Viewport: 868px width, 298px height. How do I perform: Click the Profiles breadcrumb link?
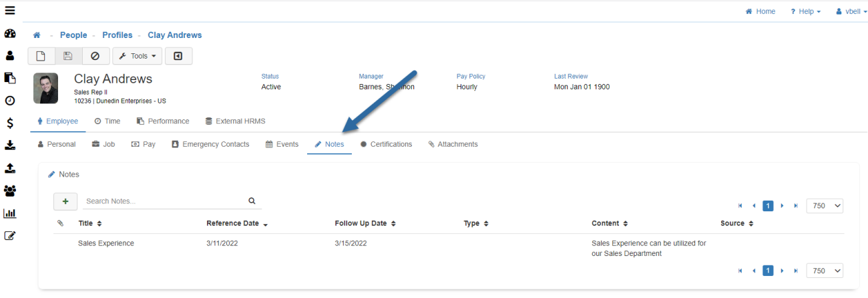pos(117,35)
